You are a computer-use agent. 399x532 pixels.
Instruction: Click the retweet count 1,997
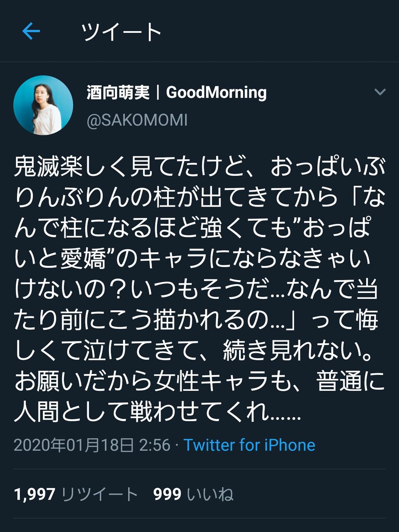(x=34, y=494)
